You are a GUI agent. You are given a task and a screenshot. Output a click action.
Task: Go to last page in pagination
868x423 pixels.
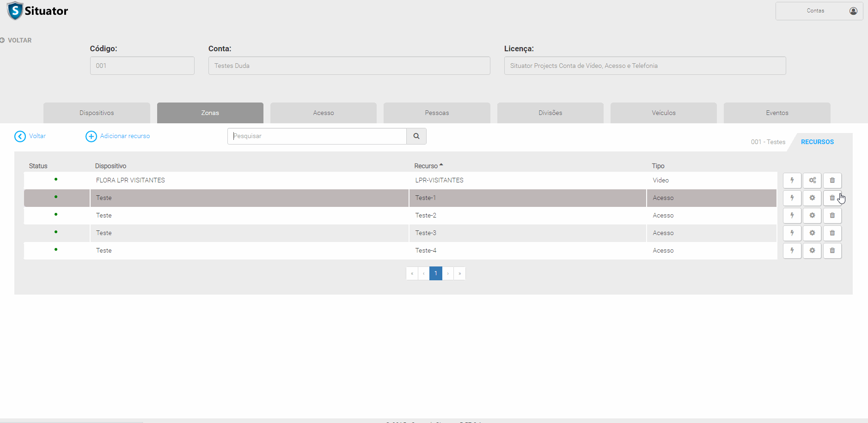(x=459, y=273)
